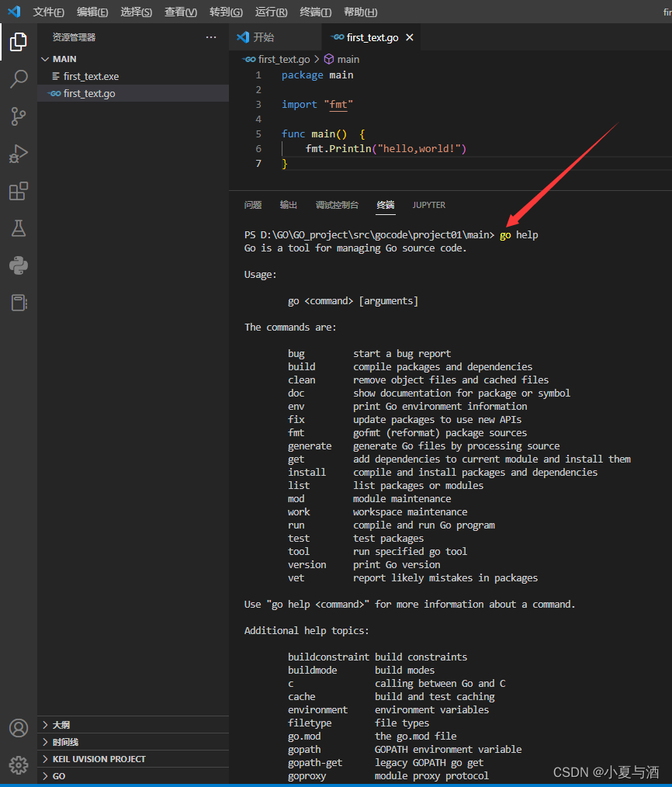Open the 编辑(E) menu
Viewport: 672px width, 787px height.
92,12
